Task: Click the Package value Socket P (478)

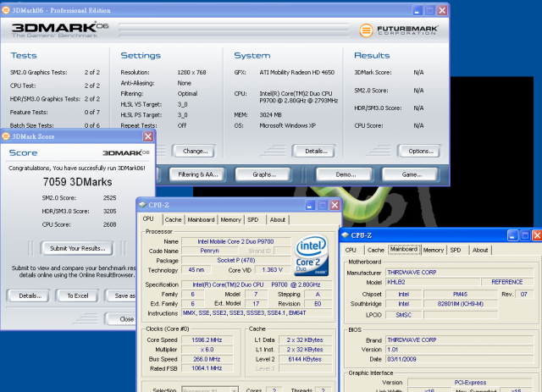Action: 235,260
